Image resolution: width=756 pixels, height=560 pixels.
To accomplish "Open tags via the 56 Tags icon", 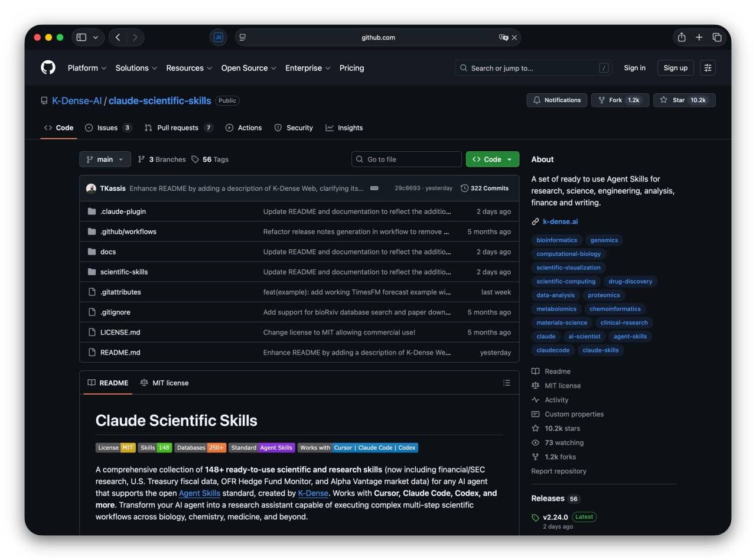I will (x=197, y=159).
